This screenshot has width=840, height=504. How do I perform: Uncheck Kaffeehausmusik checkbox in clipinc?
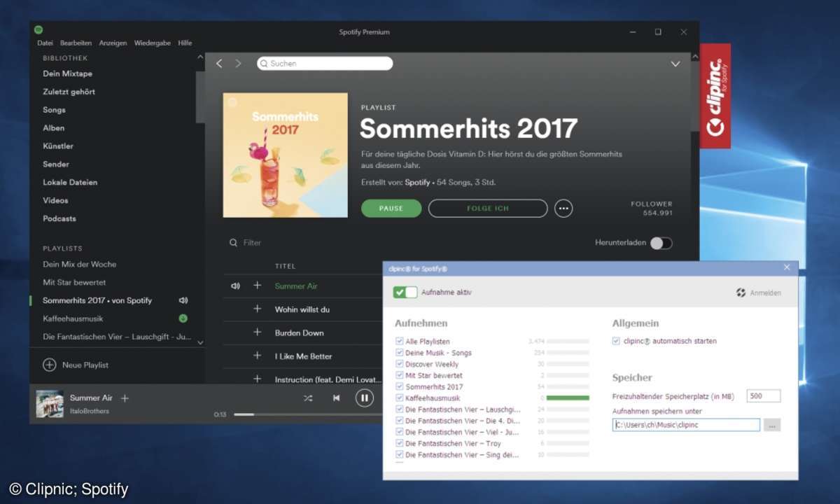tap(400, 398)
